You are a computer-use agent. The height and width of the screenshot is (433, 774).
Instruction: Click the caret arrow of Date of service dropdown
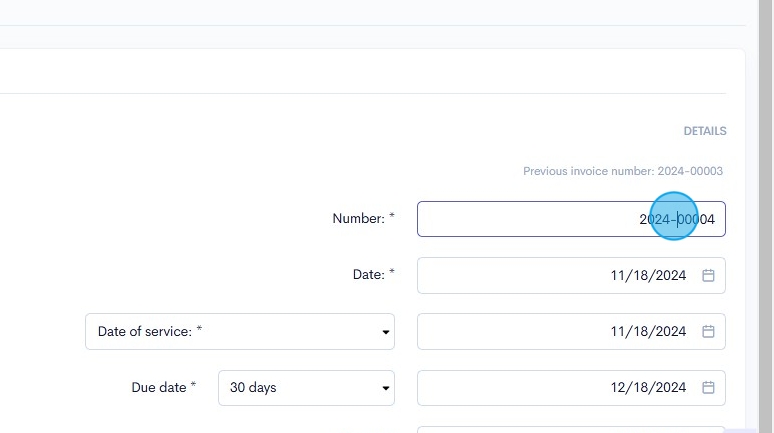pos(386,332)
